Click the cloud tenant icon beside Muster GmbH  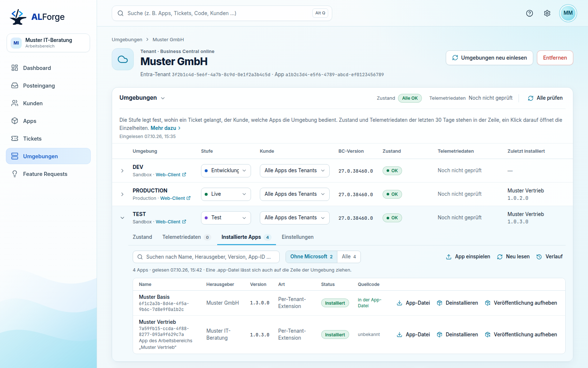point(123,59)
